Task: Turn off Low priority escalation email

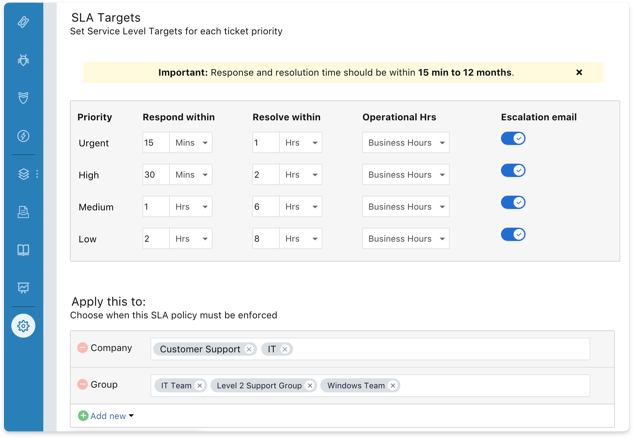Action: click(513, 235)
